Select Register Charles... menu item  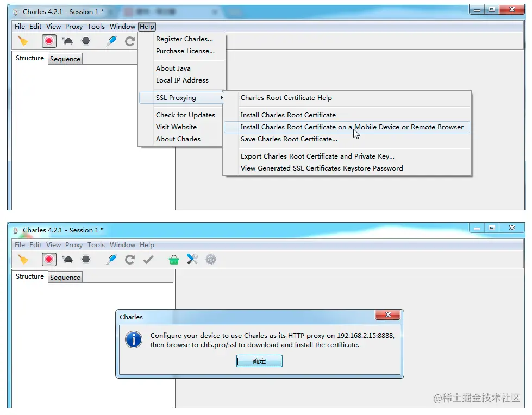[x=184, y=39]
